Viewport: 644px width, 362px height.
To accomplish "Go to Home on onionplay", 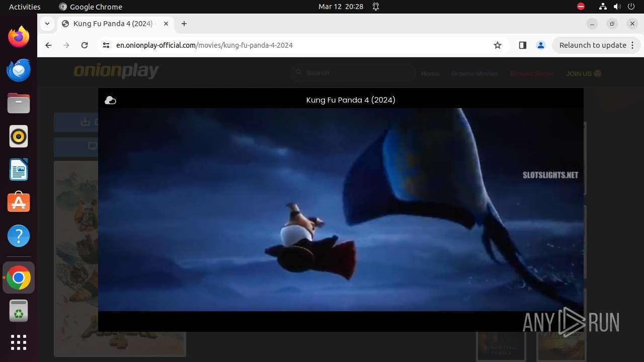I will pos(430,73).
